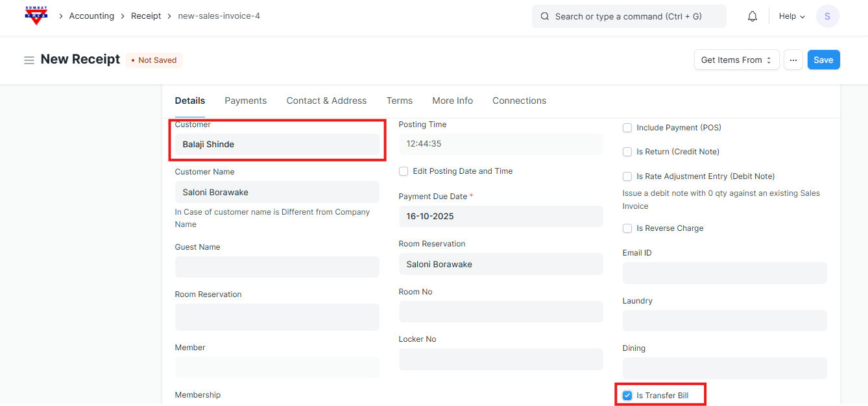Click the search magnifier icon
The image size is (868, 406).
(x=545, y=16)
